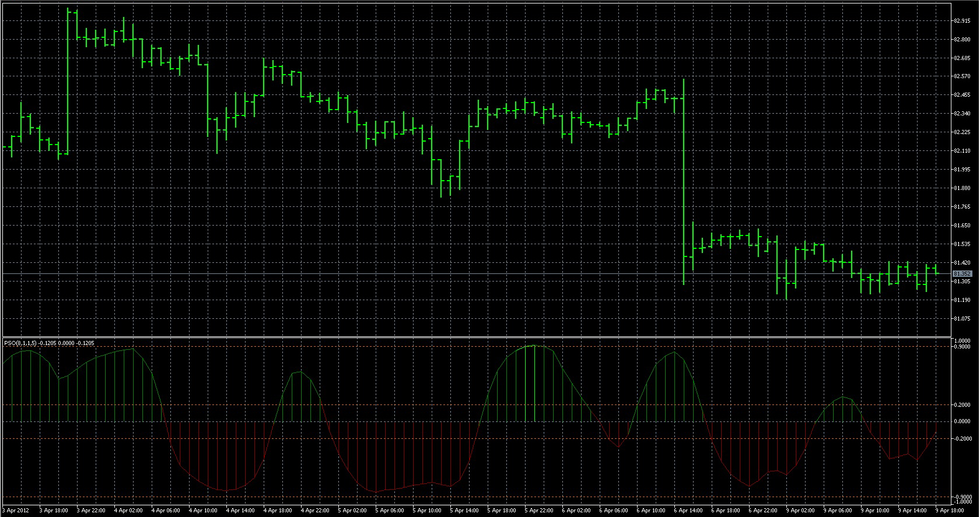Screen dimensions: 980x517
Task: Click the 0.9000 indicator scale label
Action: (x=961, y=347)
